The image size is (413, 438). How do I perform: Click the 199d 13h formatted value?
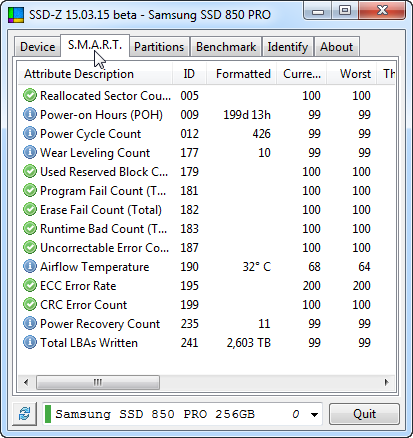click(247, 115)
